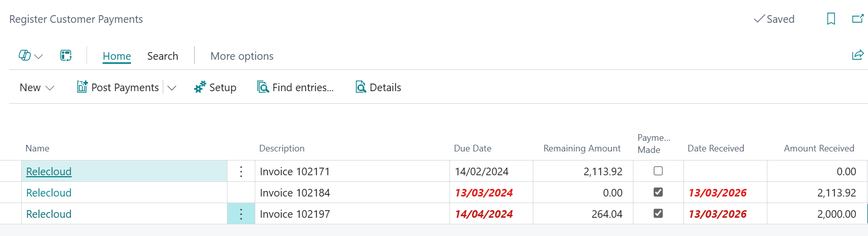Open Relecloud link for Invoice 102197
The image size is (868, 236).
click(x=49, y=214)
